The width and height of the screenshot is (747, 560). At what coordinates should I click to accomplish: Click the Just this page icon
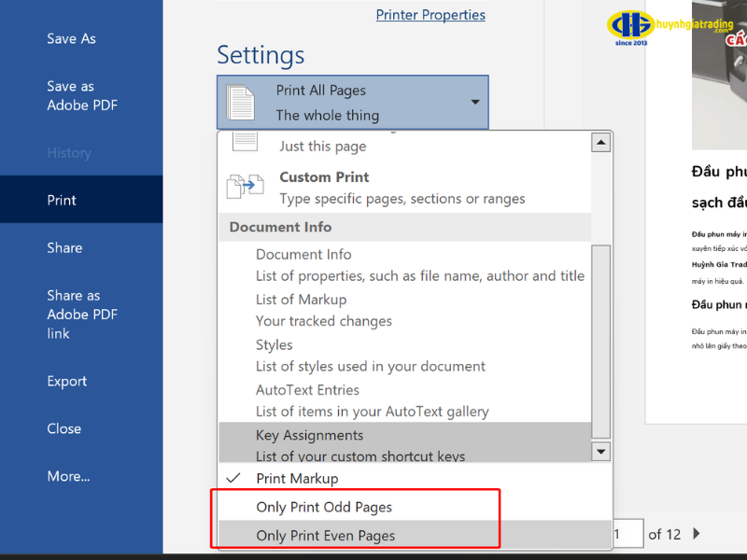click(245, 142)
